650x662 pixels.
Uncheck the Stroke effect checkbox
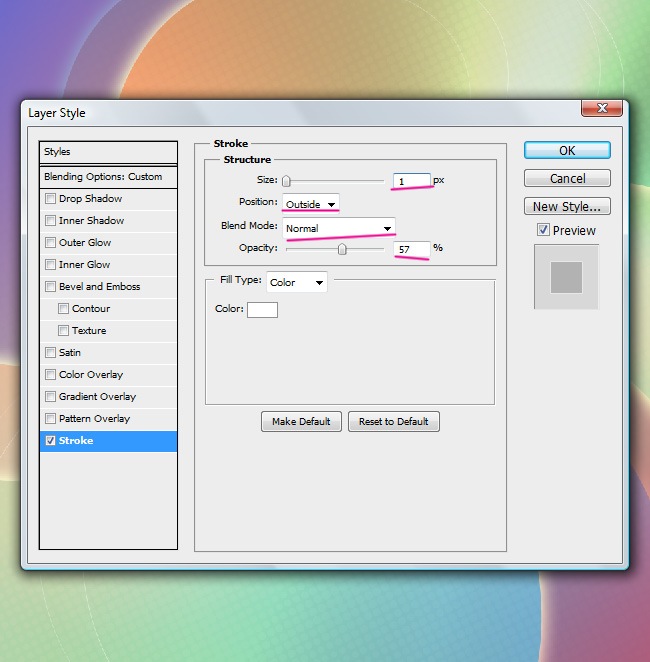coord(51,441)
